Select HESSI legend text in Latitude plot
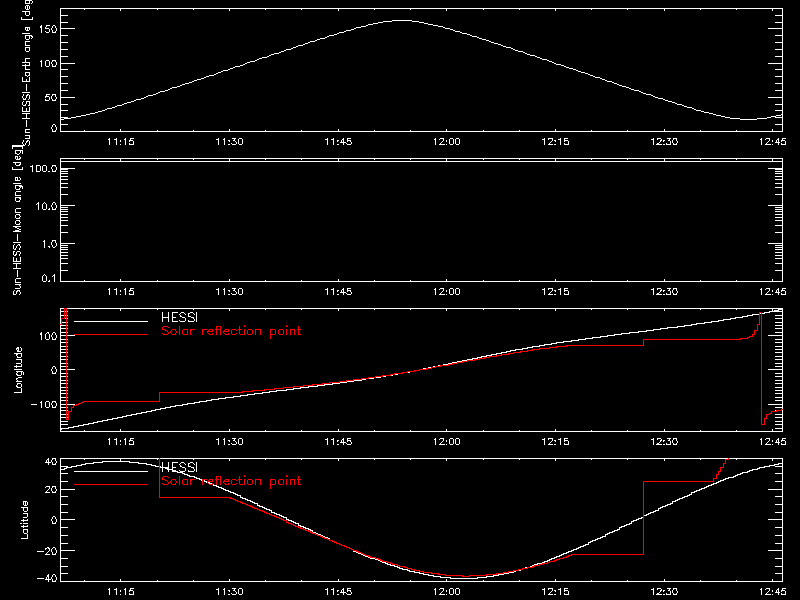Viewport: 800px width, 600px height. [x=179, y=467]
